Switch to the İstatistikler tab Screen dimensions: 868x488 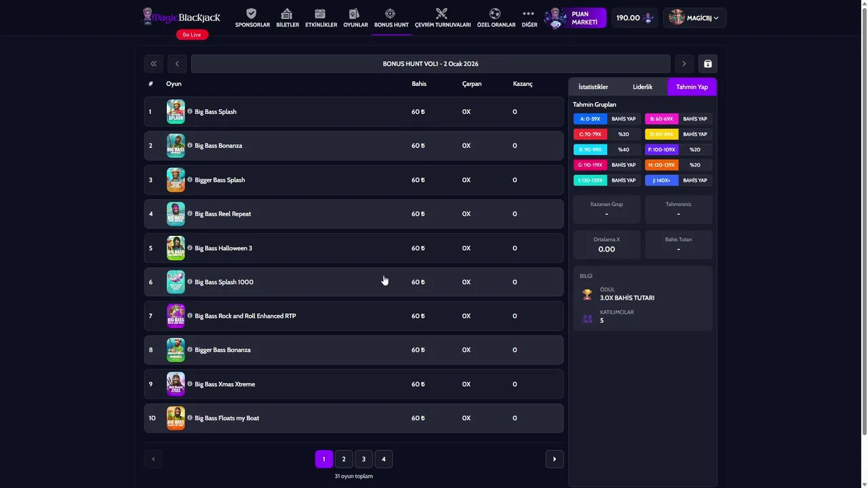(593, 87)
